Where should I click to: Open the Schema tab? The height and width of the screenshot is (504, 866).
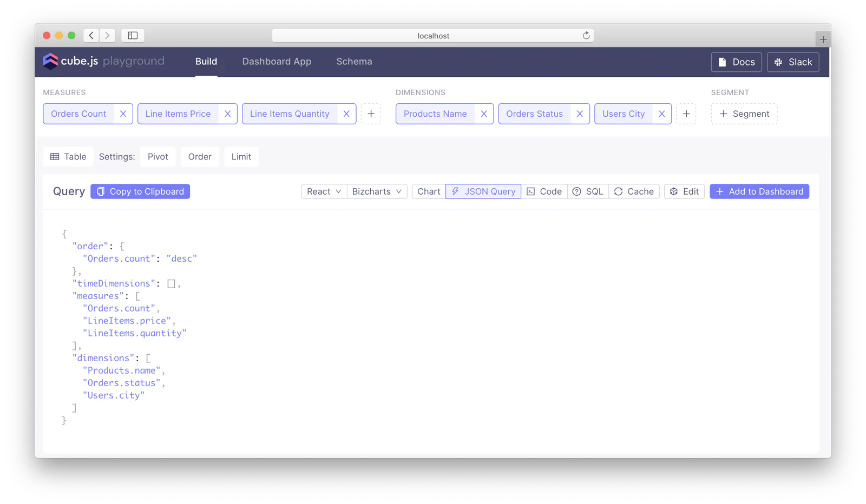click(x=354, y=62)
